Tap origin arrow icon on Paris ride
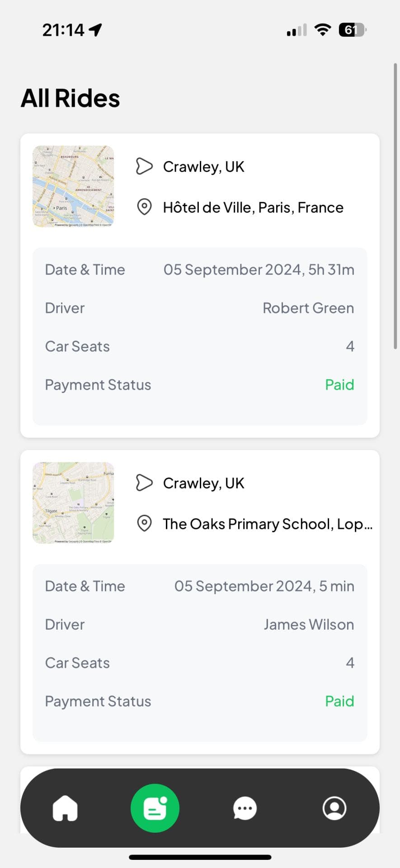The width and height of the screenshot is (400, 868). click(x=144, y=166)
